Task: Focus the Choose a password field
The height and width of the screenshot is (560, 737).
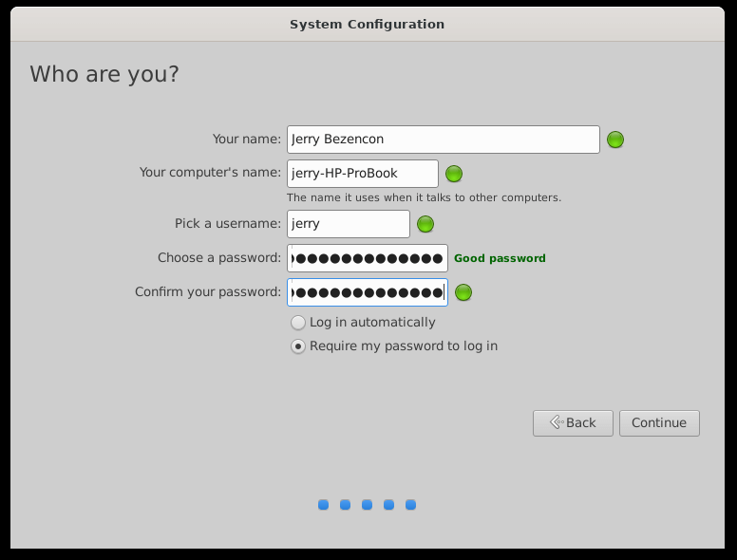Action: [367, 258]
